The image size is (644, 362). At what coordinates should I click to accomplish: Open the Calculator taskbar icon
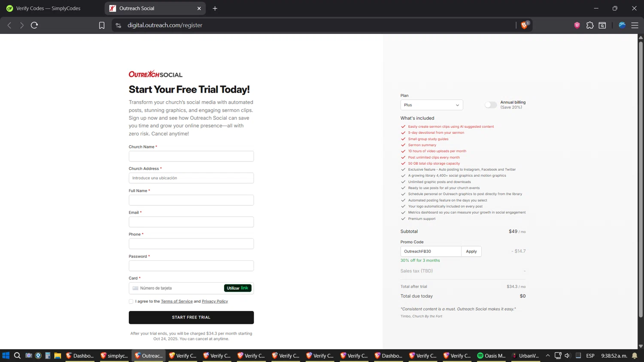click(x=48, y=356)
